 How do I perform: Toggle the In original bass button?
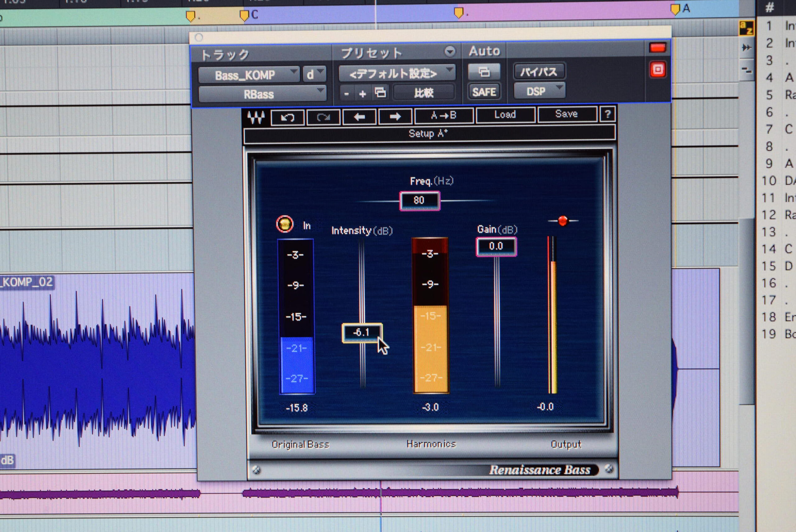(285, 224)
